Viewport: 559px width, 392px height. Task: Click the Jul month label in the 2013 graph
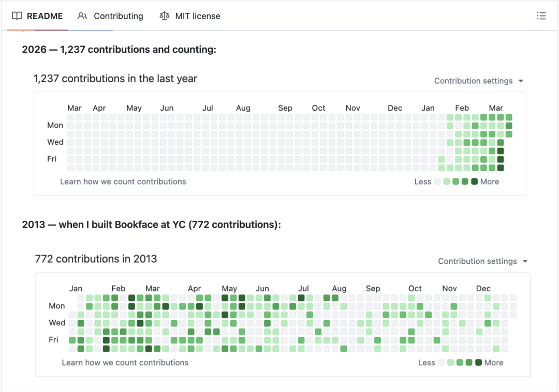tap(303, 289)
